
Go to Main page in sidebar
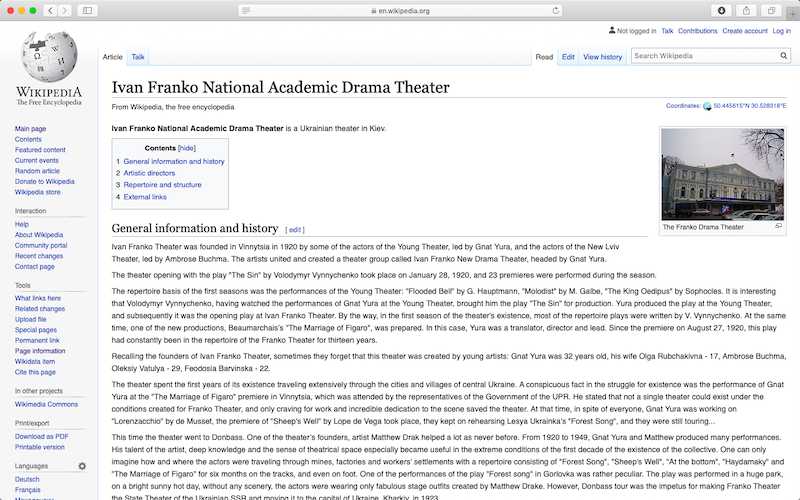(x=30, y=129)
